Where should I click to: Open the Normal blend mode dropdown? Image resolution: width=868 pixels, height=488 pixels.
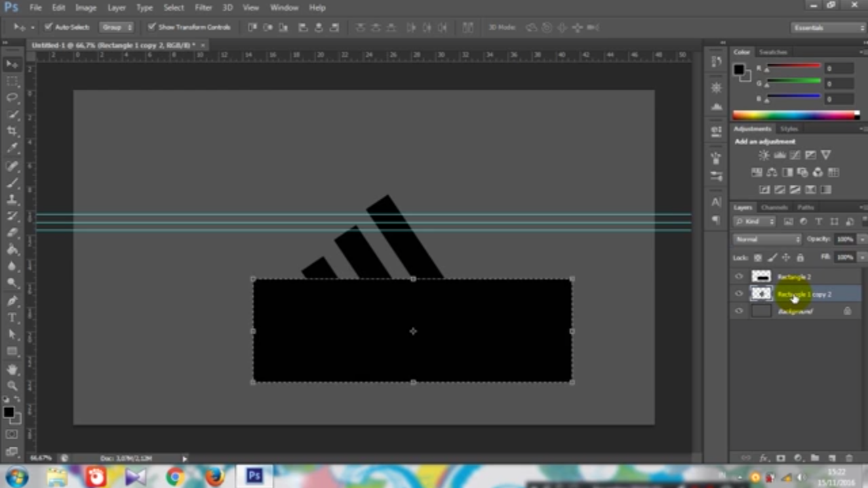point(768,239)
